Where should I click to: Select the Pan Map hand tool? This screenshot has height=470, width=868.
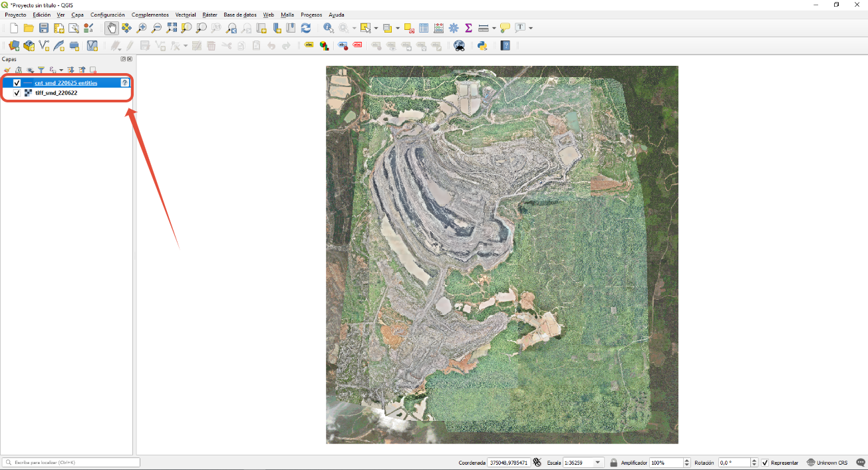112,28
